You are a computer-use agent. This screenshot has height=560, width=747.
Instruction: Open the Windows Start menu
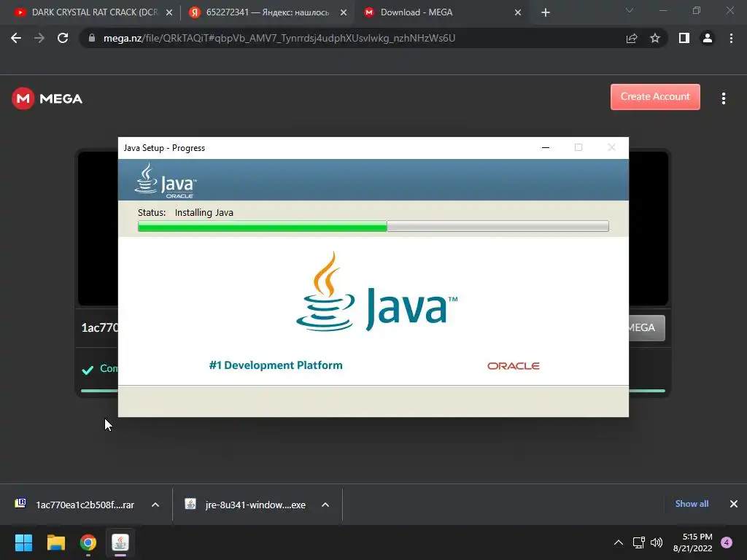[23, 542]
